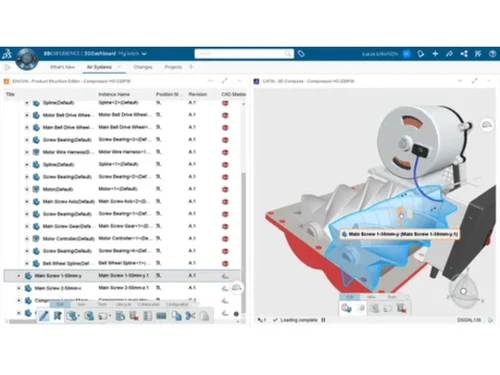500x375 pixels.
Task: Select the View tab in 3D Compose action bar
Action: point(371,297)
